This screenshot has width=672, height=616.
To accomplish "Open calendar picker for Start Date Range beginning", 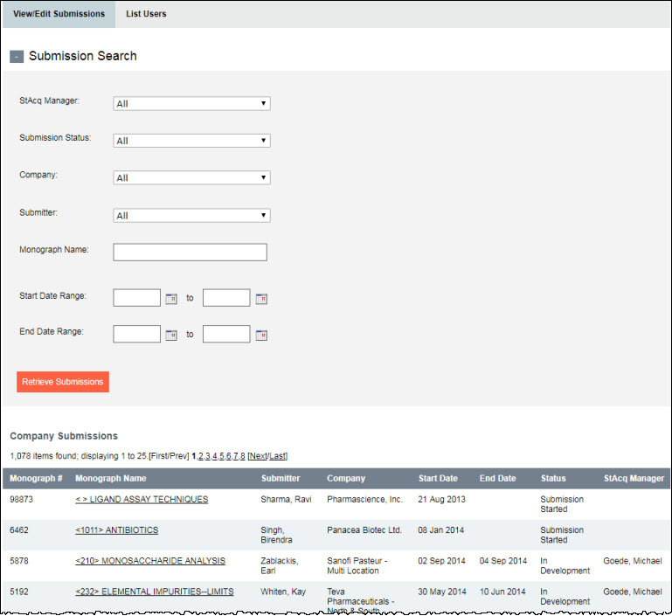I will (171, 298).
